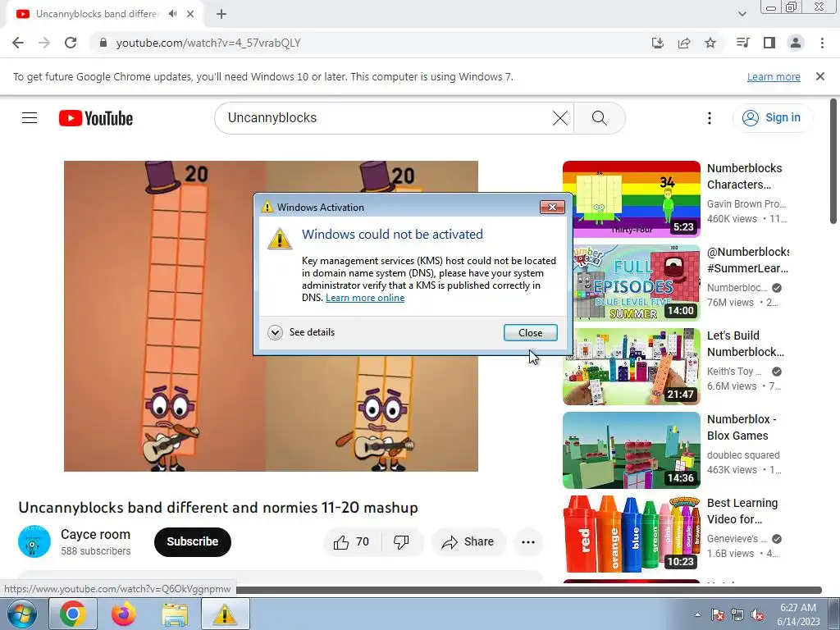Viewport: 840px width, 630px height.
Task: Mute the tab with the speaker icon
Action: 172,14
